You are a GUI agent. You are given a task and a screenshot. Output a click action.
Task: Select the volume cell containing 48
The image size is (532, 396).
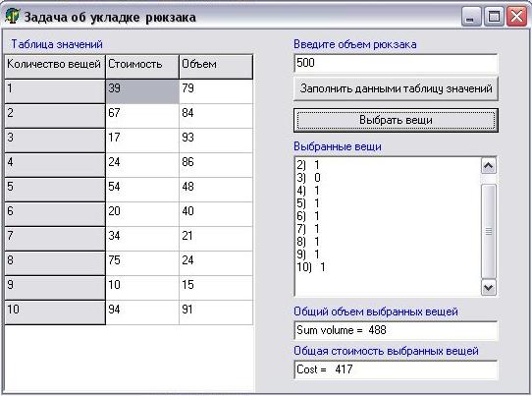[x=216, y=190]
